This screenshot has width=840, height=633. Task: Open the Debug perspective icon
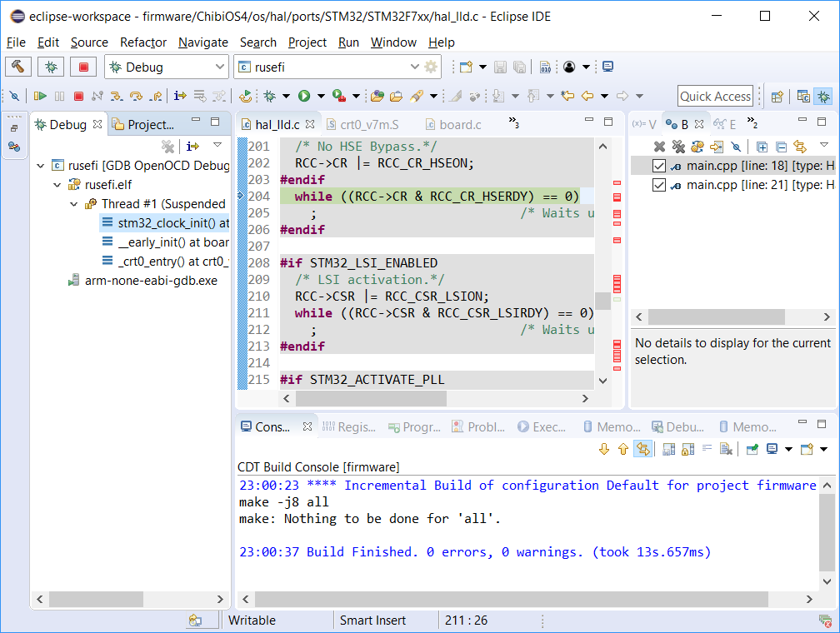pyautogui.click(x=823, y=97)
